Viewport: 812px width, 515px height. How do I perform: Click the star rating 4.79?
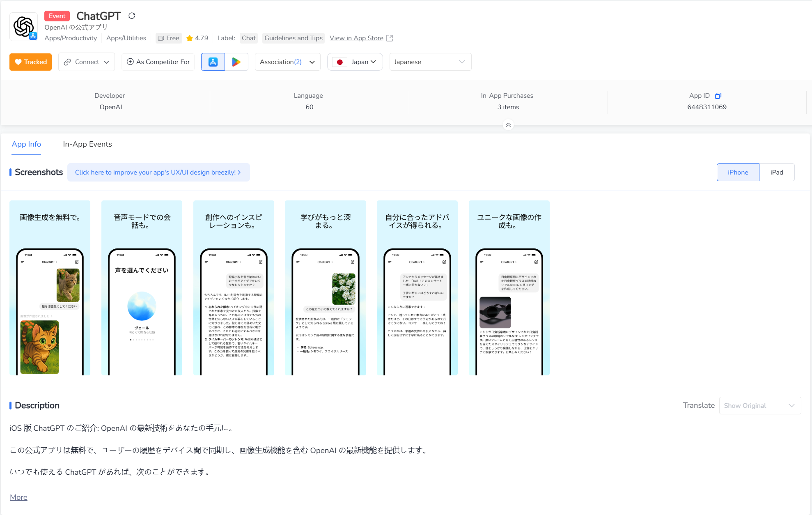(197, 38)
